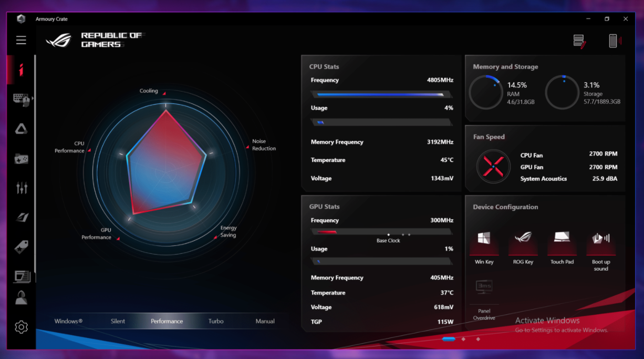Open the Game Library controller sidebar icon

click(x=21, y=158)
